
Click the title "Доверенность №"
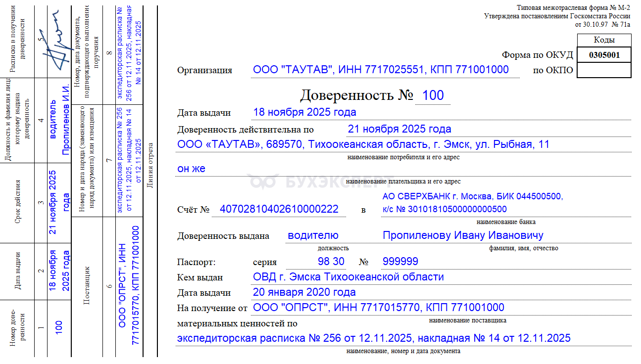[x=356, y=95]
